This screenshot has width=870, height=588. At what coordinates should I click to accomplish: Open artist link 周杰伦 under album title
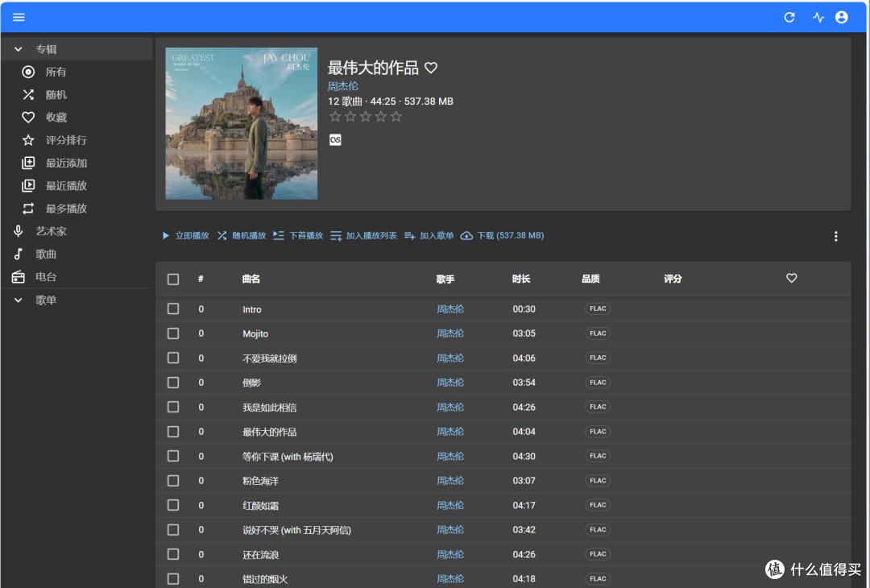[343, 86]
